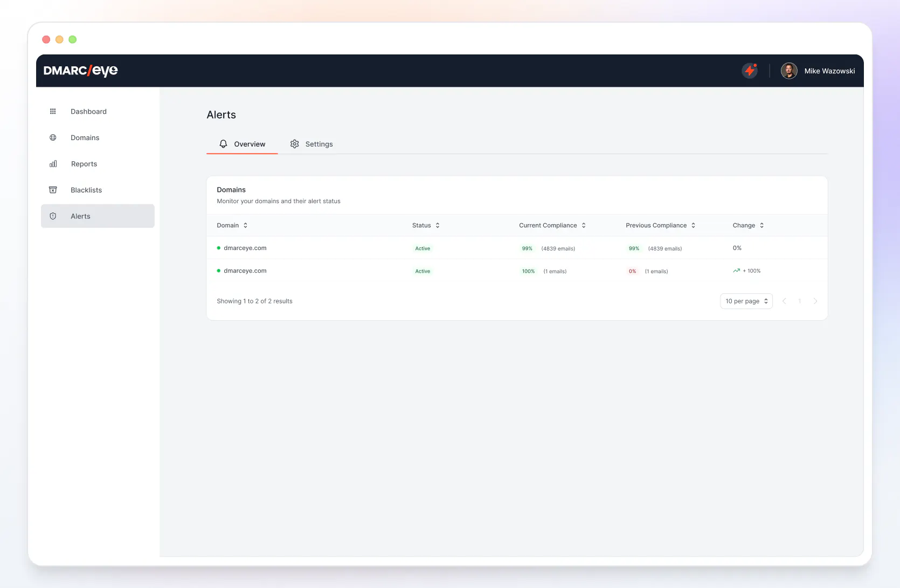
Task: Minimize the window with the yellow button
Action: 59,39
